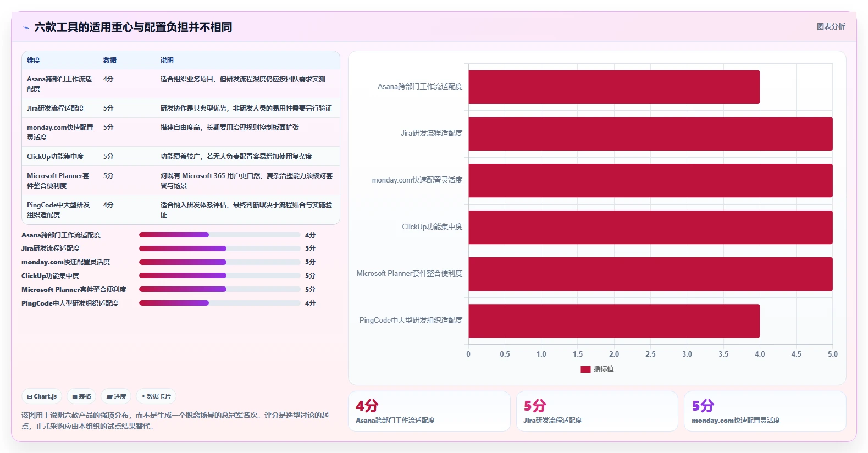Image resolution: width=868 pixels, height=453 pixels.
Task: Click the panel title 六款工具的适用重心与配置负担并不相同
Action: tap(133, 27)
